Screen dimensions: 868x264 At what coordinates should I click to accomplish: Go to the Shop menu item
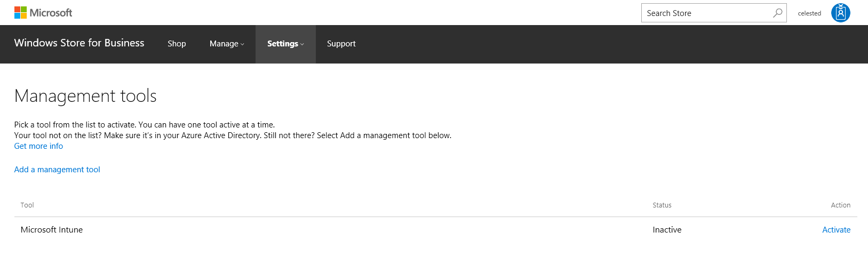tap(177, 44)
